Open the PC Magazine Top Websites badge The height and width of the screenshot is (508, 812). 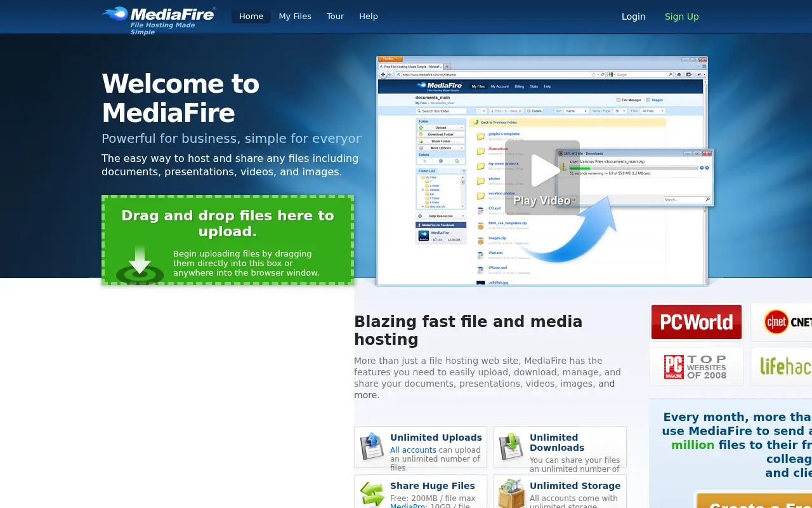point(696,366)
